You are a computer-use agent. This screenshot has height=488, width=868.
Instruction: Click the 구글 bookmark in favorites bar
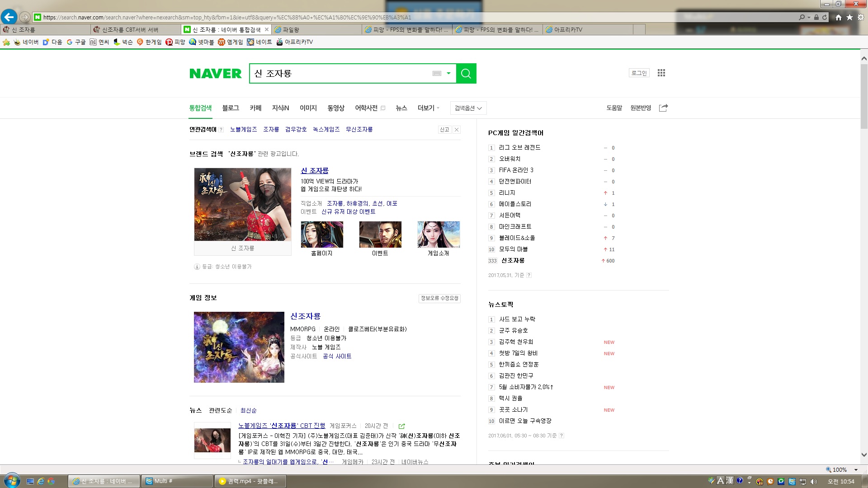pyautogui.click(x=76, y=42)
